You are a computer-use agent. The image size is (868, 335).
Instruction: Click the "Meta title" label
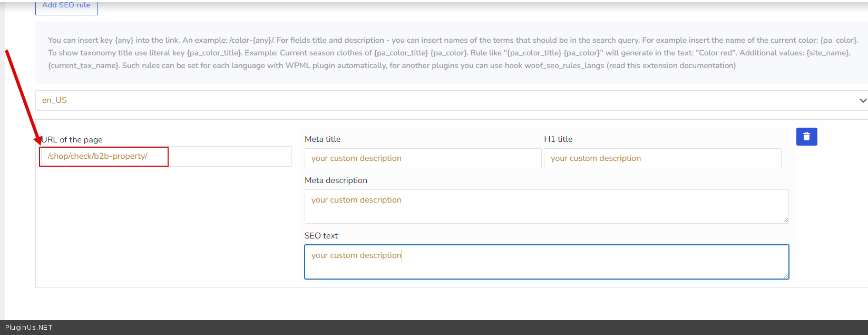pyautogui.click(x=323, y=139)
